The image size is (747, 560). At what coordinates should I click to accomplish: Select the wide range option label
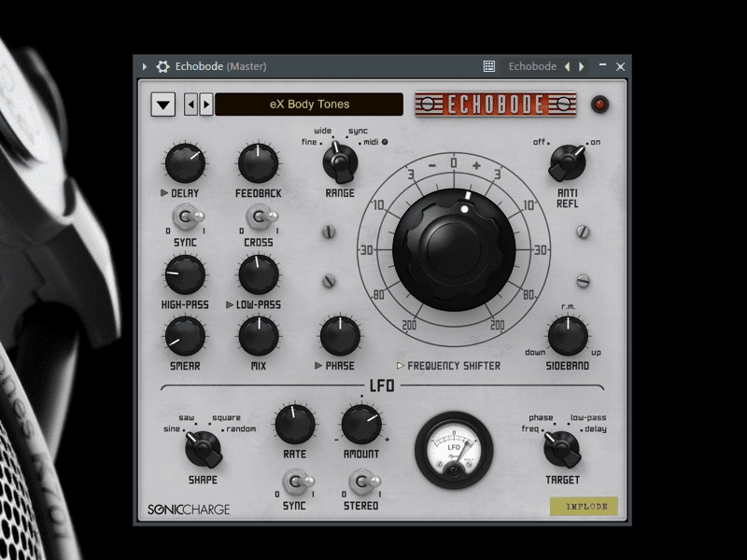(322, 131)
